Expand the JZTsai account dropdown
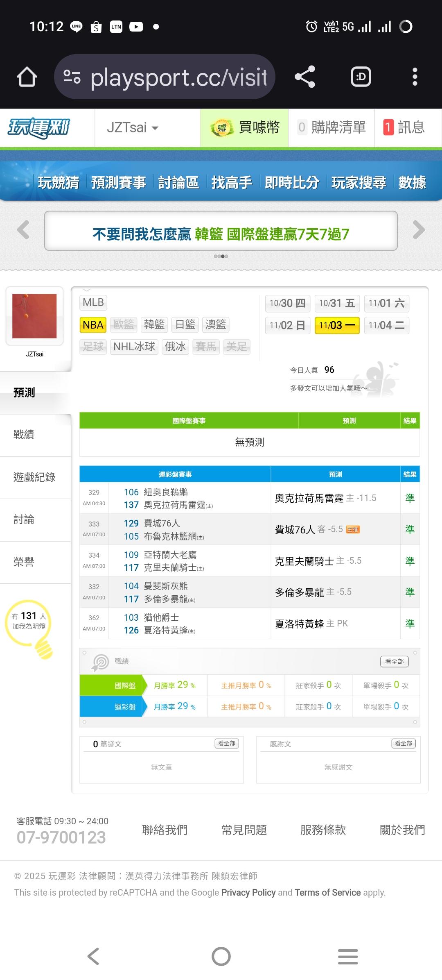Screen dimensions: 442x980 pos(132,128)
